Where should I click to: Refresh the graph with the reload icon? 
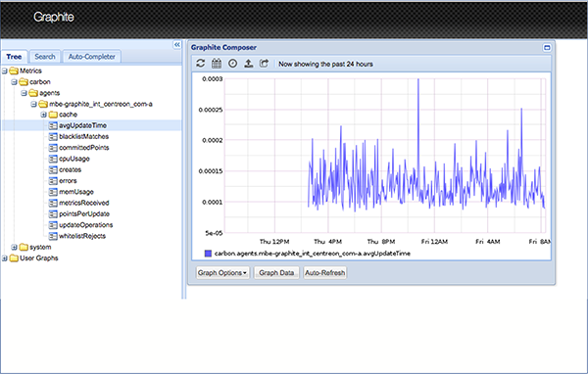(200, 64)
